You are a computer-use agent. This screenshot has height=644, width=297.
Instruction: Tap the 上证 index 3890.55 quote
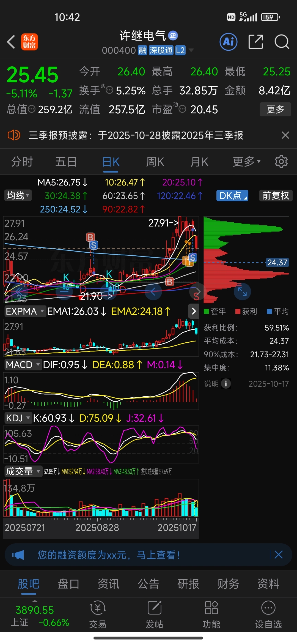(x=40, y=616)
